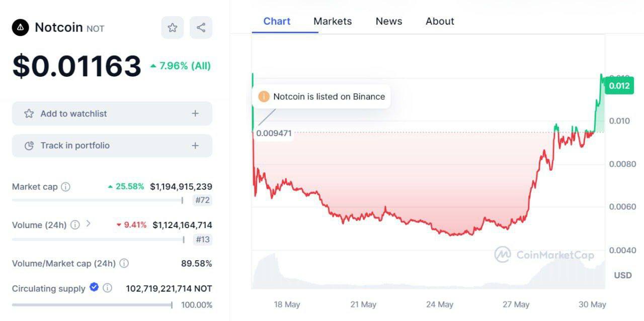The width and height of the screenshot is (644, 321).
Task: Click the blue verified badge icon
Action: click(x=94, y=287)
